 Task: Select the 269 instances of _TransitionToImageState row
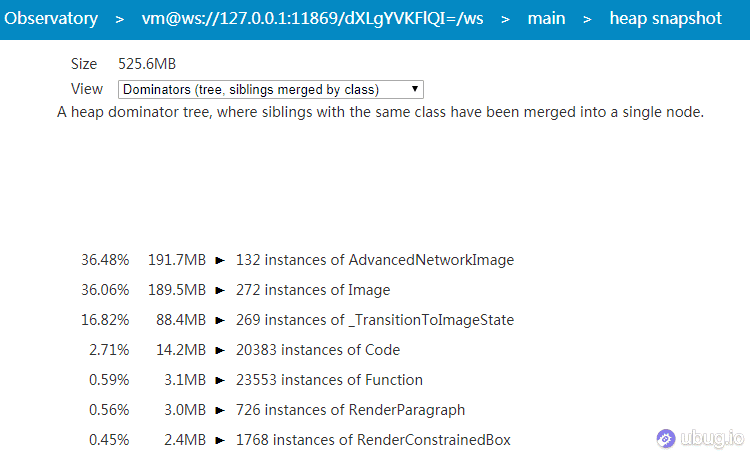click(x=374, y=320)
